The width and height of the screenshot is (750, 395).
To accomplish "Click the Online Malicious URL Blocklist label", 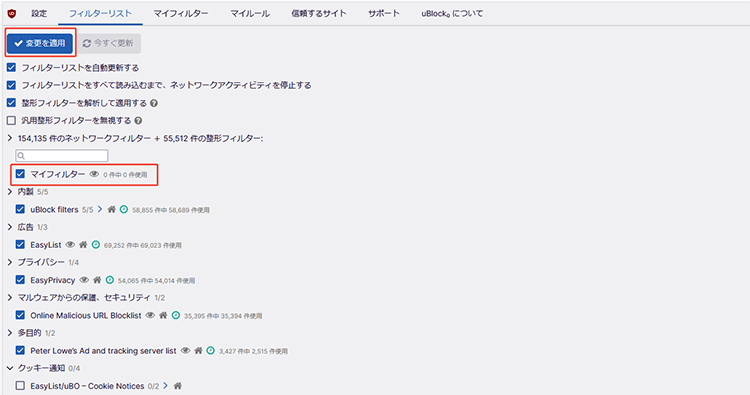I will (x=86, y=316).
